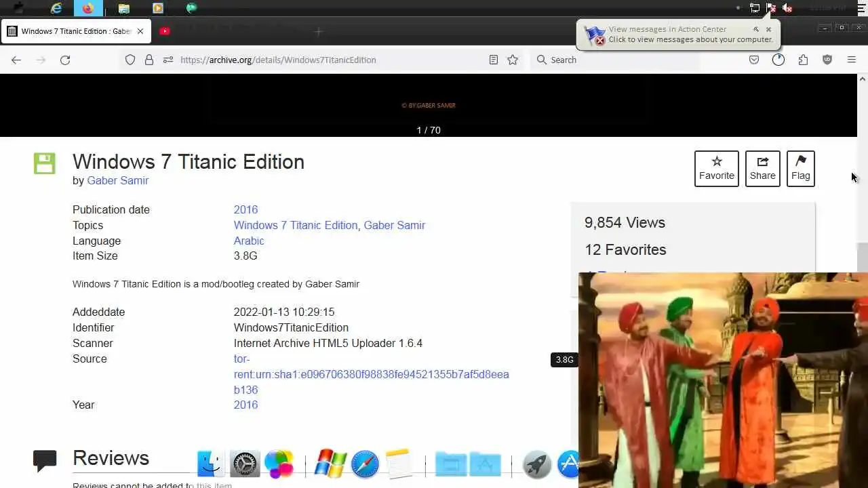Go back to previous page
The height and width of the screenshot is (488, 868).
[16, 60]
